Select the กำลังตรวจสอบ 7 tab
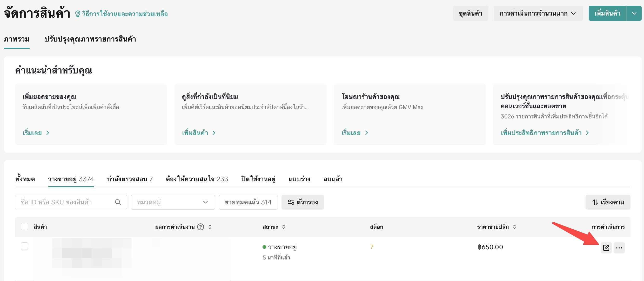644x281 pixels. click(x=130, y=179)
